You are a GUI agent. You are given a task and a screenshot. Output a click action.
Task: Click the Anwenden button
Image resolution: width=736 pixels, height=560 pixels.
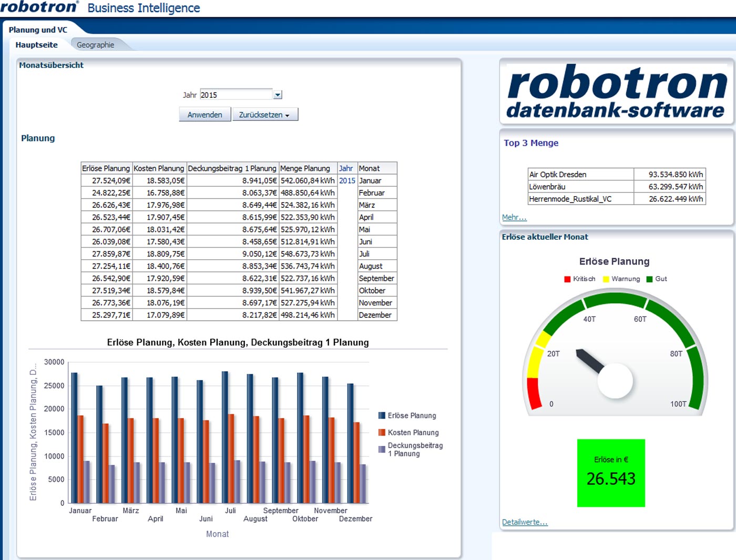click(205, 115)
